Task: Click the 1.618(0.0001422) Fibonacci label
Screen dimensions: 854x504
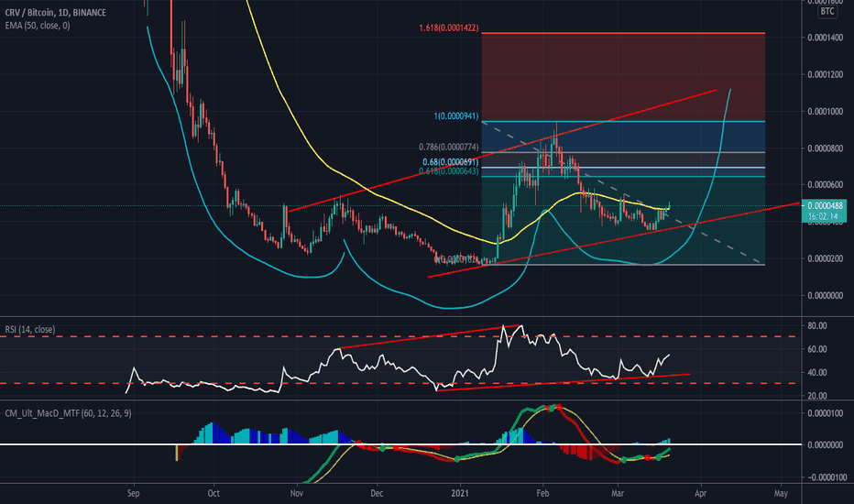Action: click(x=449, y=27)
